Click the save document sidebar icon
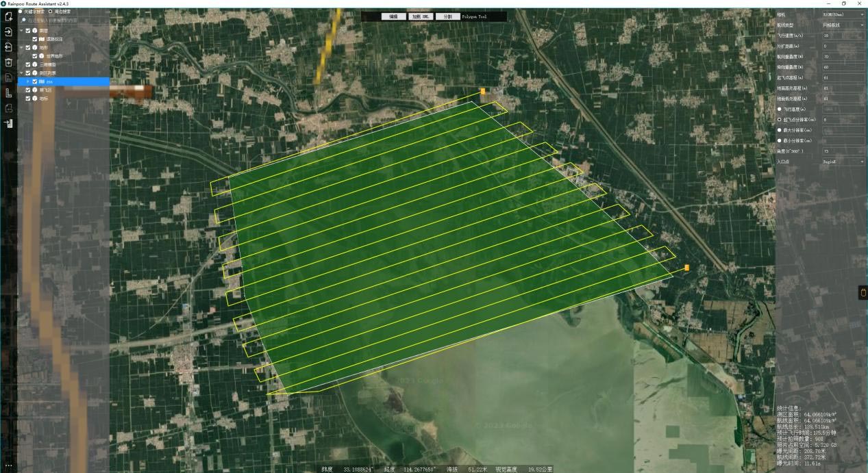Screen dimensions: 868x473 [8, 77]
